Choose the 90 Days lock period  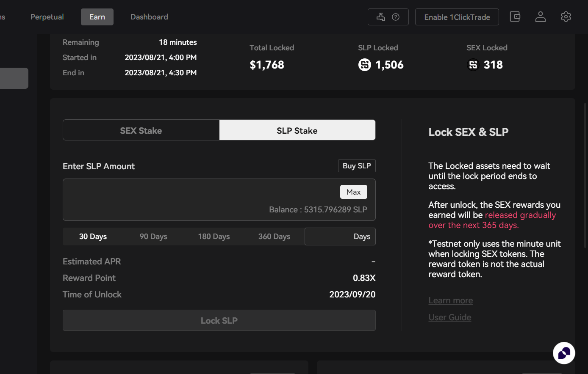click(153, 236)
